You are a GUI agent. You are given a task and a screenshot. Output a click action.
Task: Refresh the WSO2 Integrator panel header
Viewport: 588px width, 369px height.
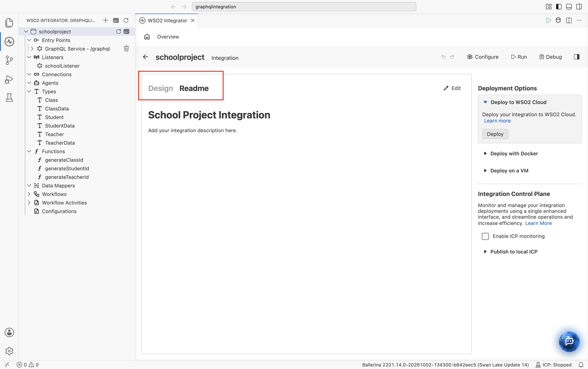126,20
